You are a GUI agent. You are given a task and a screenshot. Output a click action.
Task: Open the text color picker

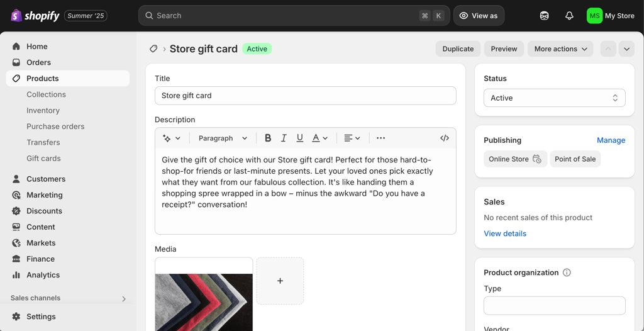coord(319,138)
